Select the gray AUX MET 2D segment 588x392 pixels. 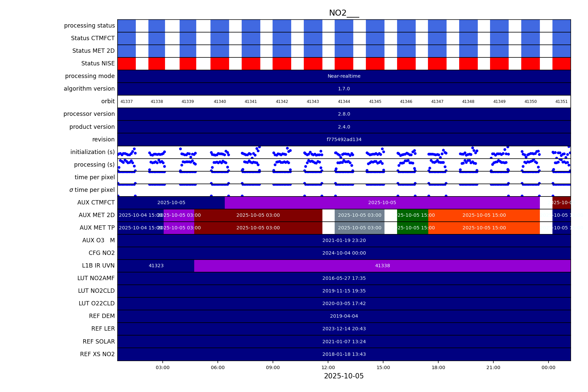coord(359,215)
